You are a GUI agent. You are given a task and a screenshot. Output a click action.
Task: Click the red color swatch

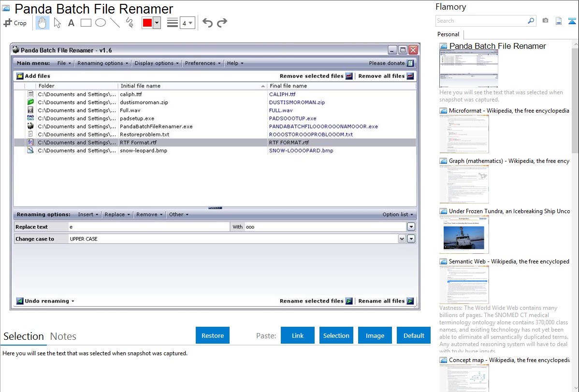pyautogui.click(x=147, y=23)
